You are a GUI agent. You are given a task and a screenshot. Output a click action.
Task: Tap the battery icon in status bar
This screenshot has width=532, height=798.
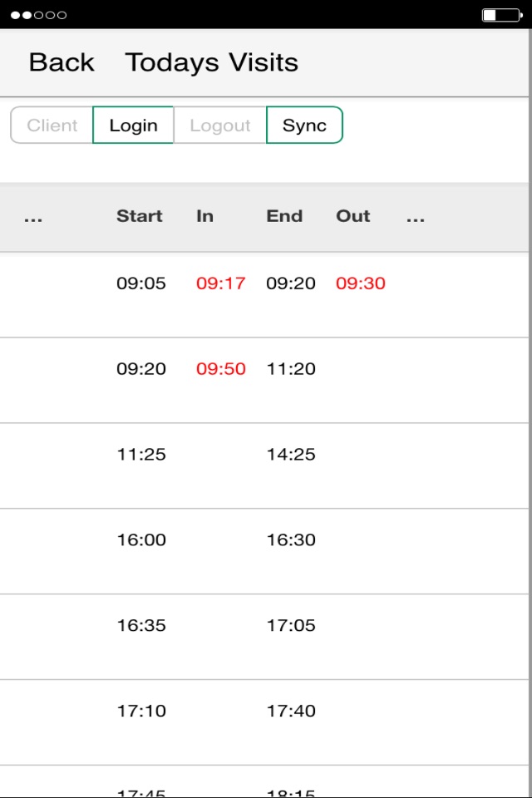coord(500,15)
